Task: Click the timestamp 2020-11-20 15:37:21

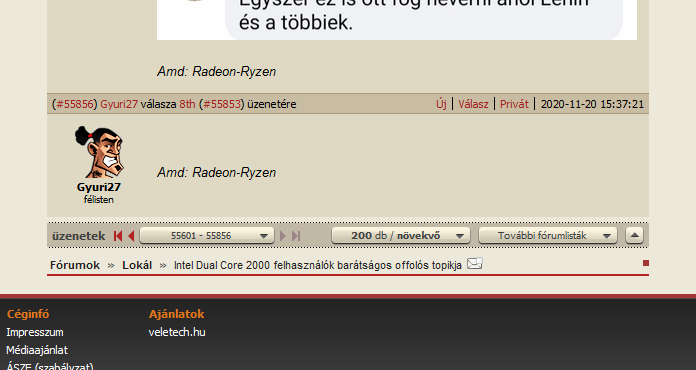Action: (592, 104)
